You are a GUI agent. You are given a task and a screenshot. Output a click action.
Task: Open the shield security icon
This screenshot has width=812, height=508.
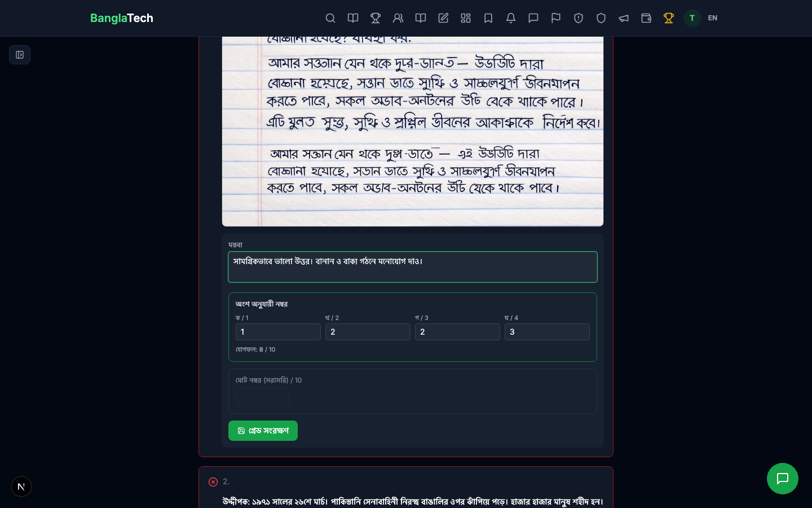click(601, 18)
